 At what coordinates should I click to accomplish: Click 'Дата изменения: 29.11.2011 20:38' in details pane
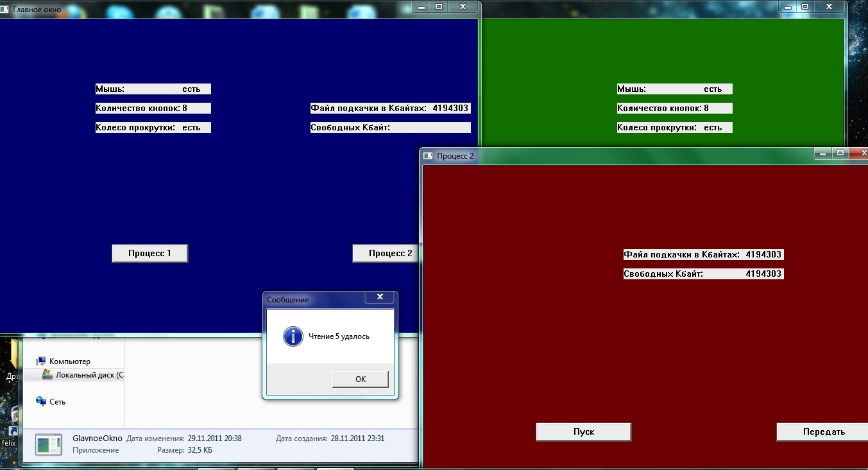click(184, 439)
